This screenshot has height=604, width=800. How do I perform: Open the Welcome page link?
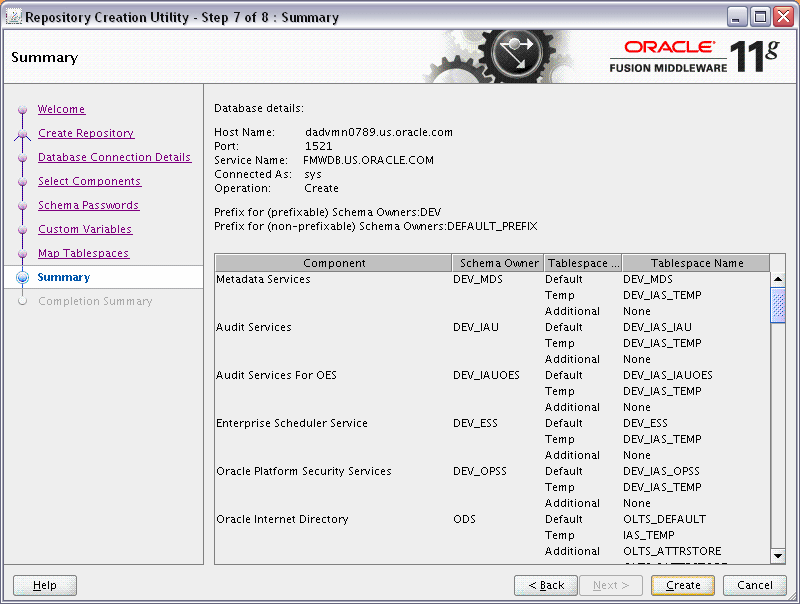(x=61, y=109)
